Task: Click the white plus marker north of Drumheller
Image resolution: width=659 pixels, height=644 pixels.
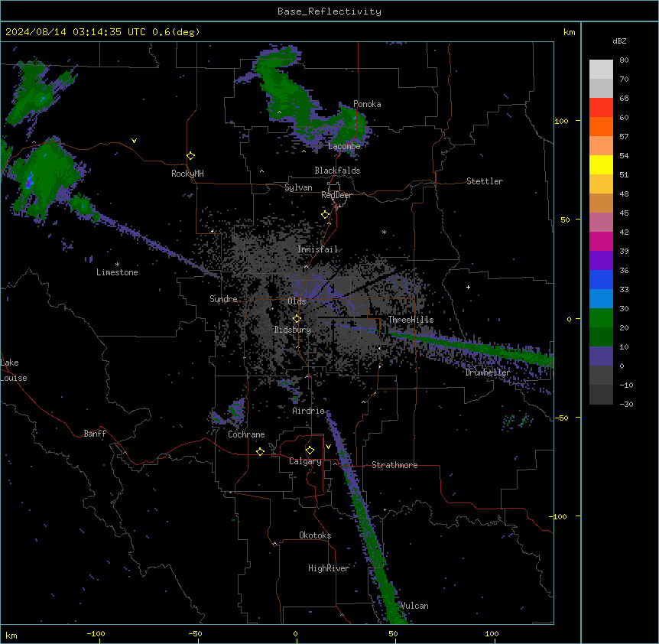Action: tap(468, 287)
